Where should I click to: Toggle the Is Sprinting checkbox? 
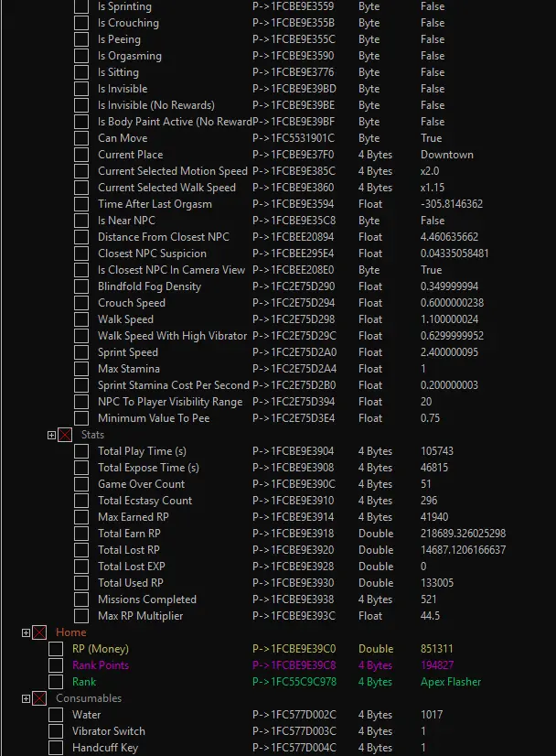pos(81,7)
